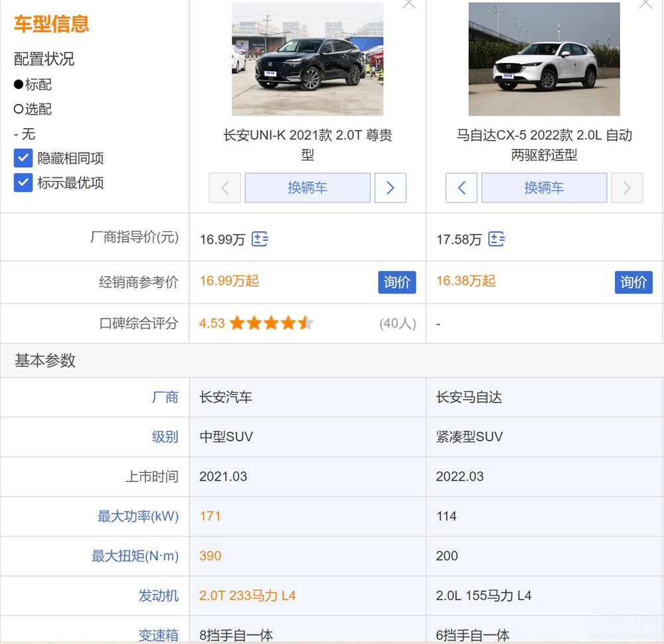Screen dimensions: 664x644
Task: Click the 发动机 label link
Action: pyautogui.click(x=159, y=596)
